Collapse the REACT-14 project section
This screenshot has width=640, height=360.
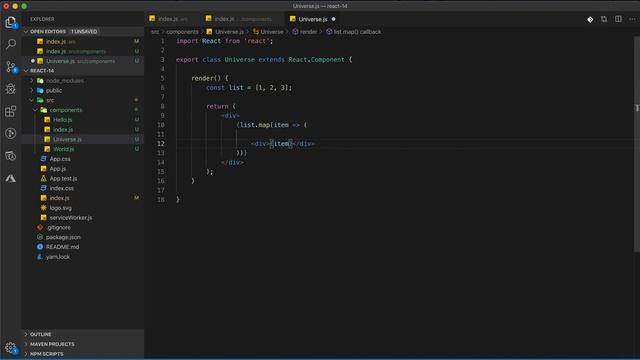26,71
